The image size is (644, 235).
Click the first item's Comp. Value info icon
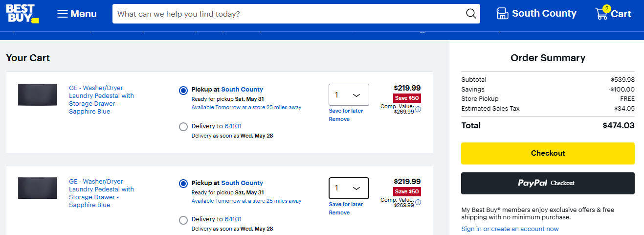[418, 109]
